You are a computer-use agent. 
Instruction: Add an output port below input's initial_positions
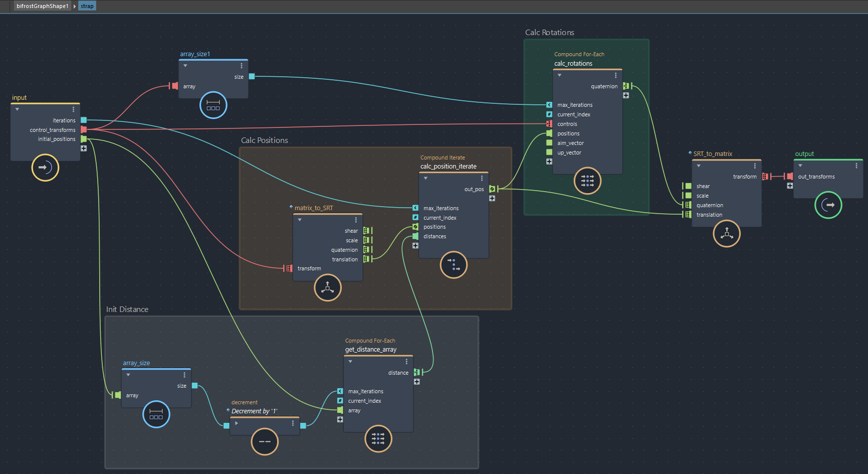click(84, 148)
